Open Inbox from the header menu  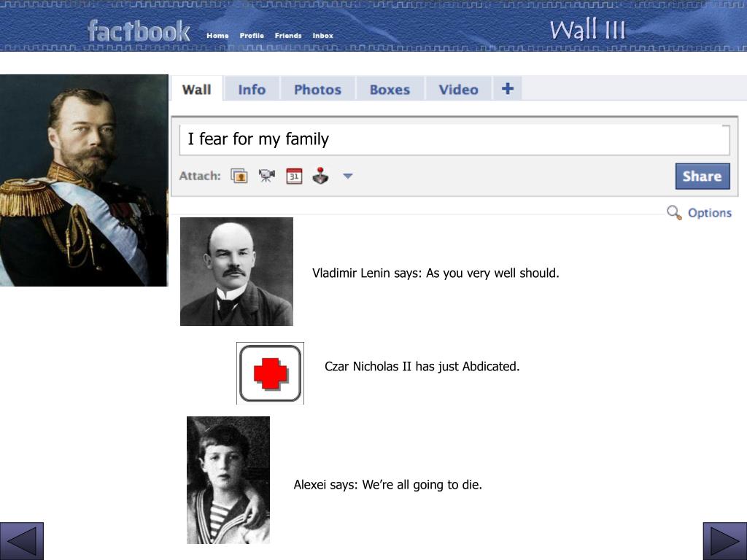pyautogui.click(x=322, y=36)
